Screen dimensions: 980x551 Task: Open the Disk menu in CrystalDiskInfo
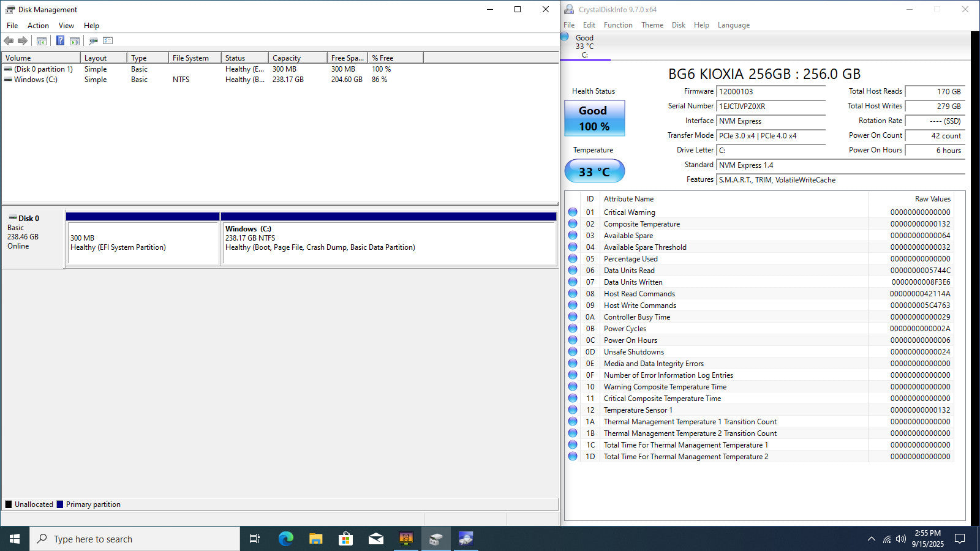[x=679, y=25]
